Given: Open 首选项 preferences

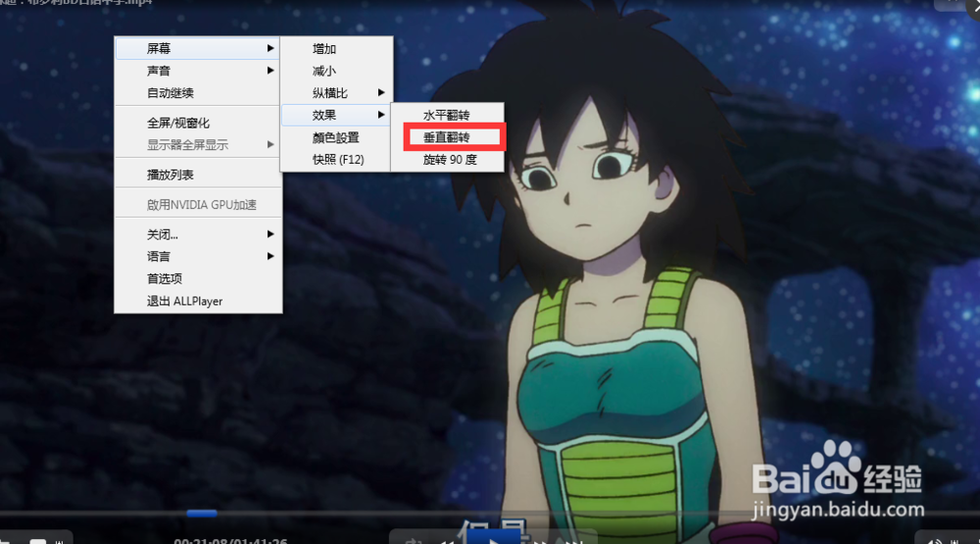Looking at the screenshot, I should click(198, 279).
